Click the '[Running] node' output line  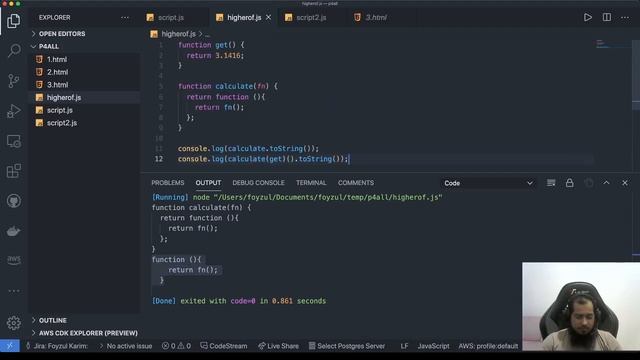coord(297,198)
